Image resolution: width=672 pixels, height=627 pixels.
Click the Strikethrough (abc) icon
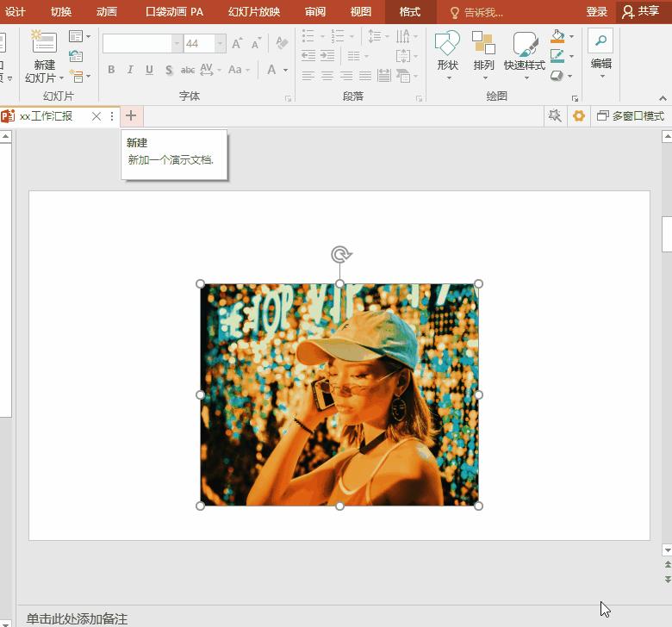pos(187,70)
